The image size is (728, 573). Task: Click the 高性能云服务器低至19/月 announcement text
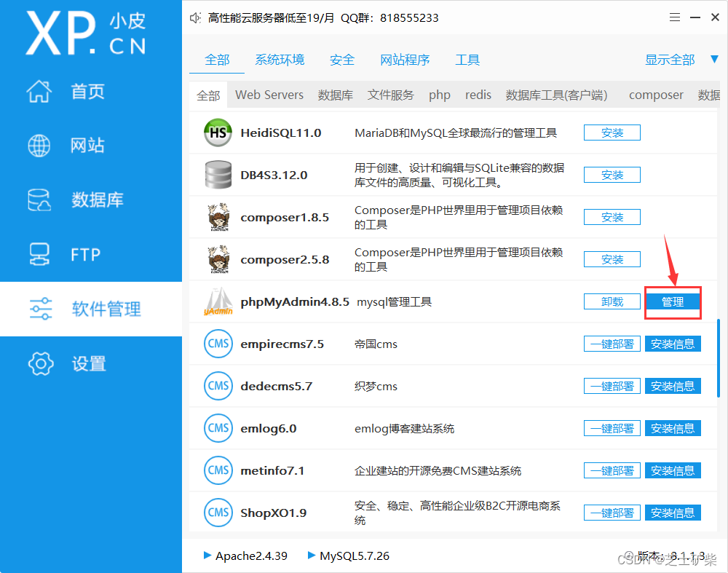[271, 18]
